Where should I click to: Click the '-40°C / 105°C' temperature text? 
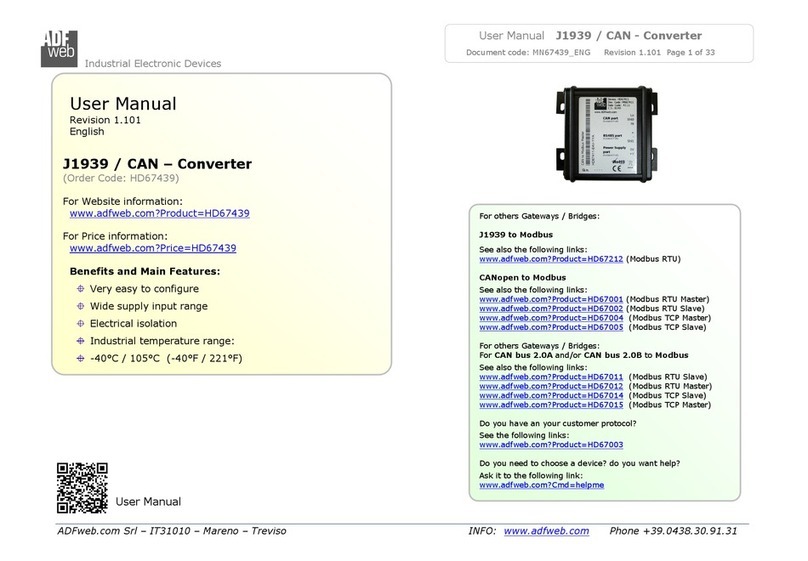click(125, 359)
